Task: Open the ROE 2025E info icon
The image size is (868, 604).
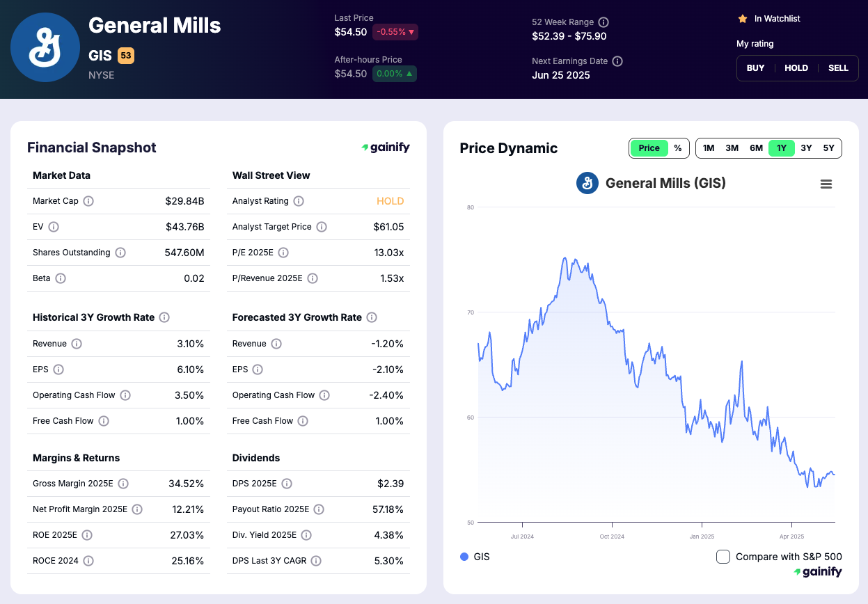Action: (87, 535)
